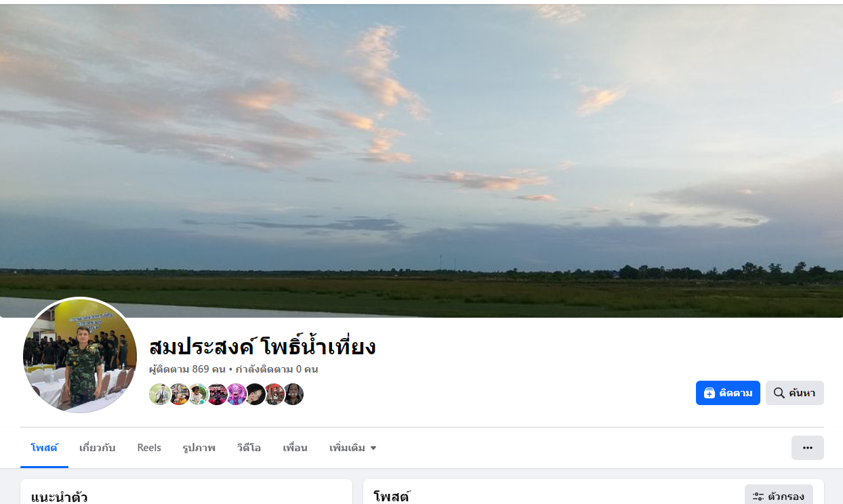The height and width of the screenshot is (504, 843).
Task: Click the second follower avatar
Action: click(x=179, y=394)
